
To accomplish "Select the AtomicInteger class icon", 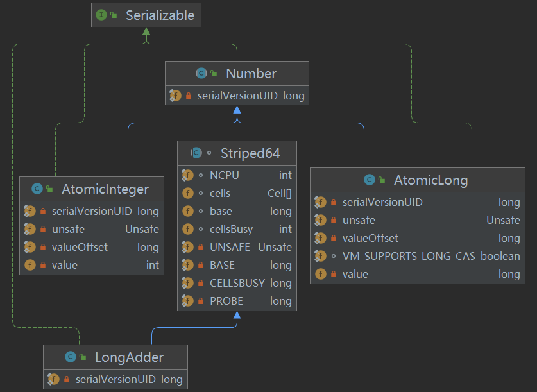I will coord(36,189).
